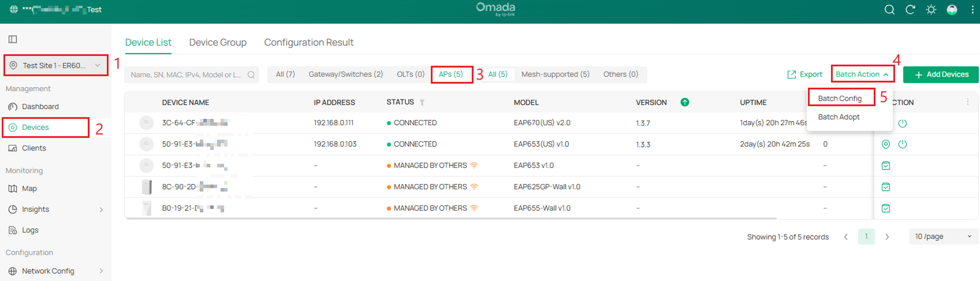Filter by Gateway/Switches (2)
The width and height of the screenshot is (980, 281).
pos(345,75)
